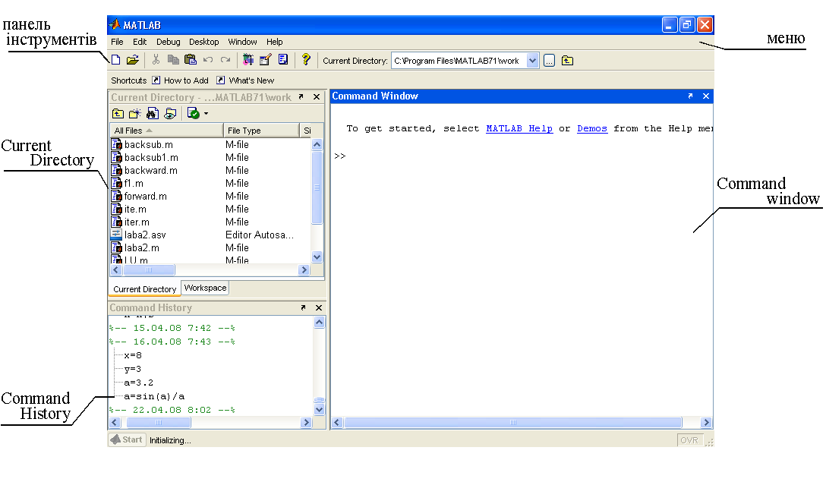Open the GUIDE toolbar icon

[x=266, y=60]
